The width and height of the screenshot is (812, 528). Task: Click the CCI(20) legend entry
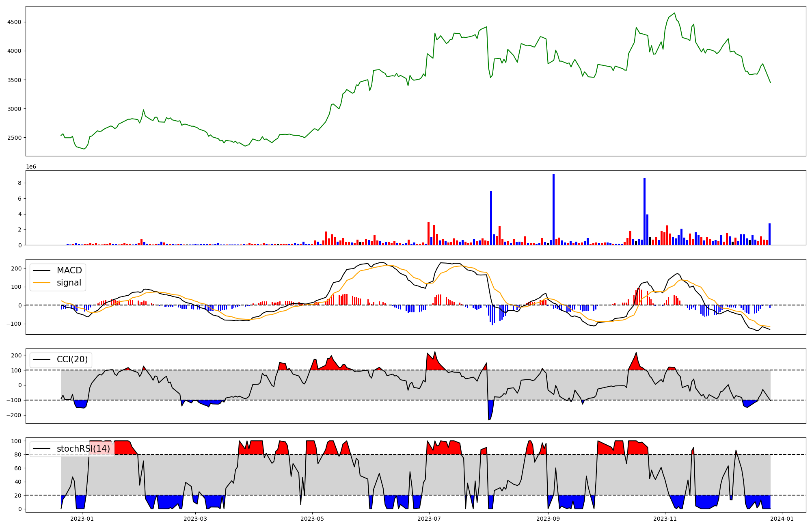(72, 359)
